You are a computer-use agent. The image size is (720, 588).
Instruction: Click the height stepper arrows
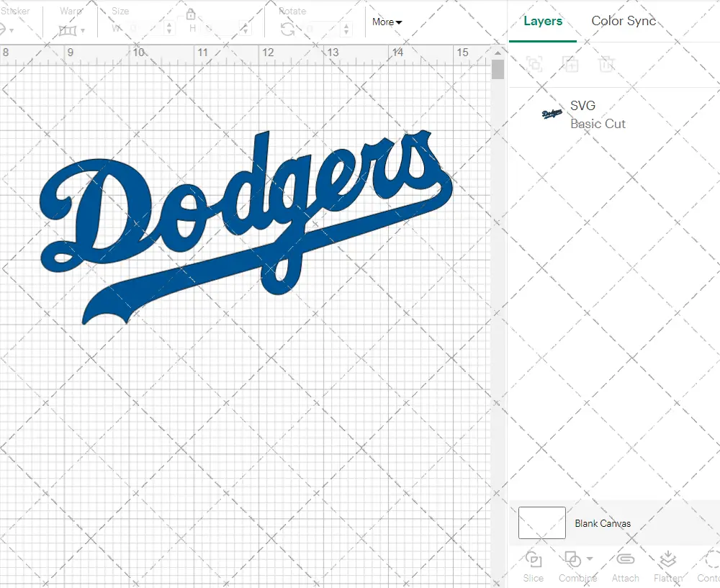246,29
